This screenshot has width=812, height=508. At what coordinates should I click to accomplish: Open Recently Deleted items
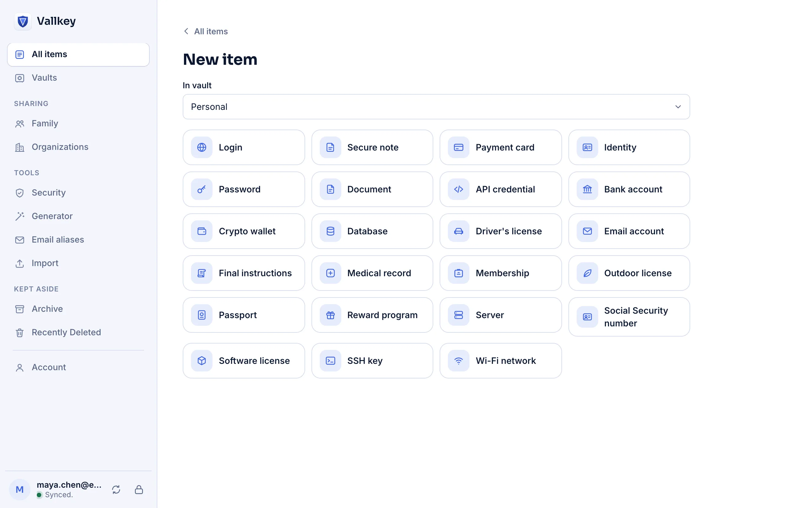78,333
